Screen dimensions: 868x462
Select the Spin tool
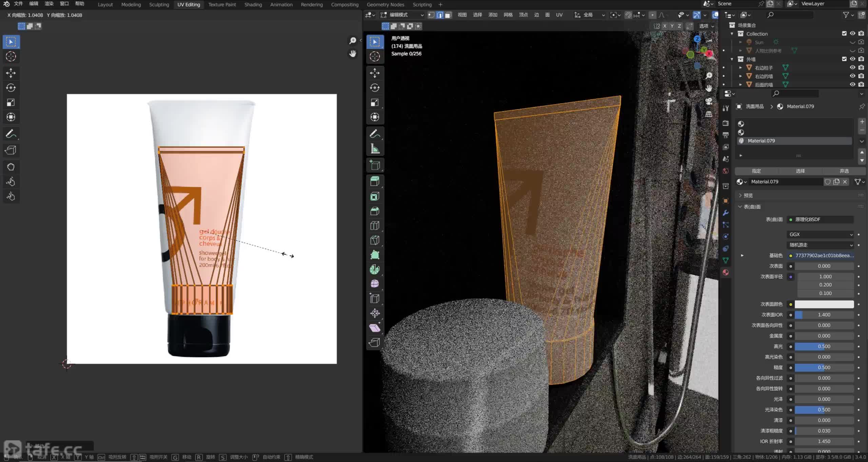(375, 269)
